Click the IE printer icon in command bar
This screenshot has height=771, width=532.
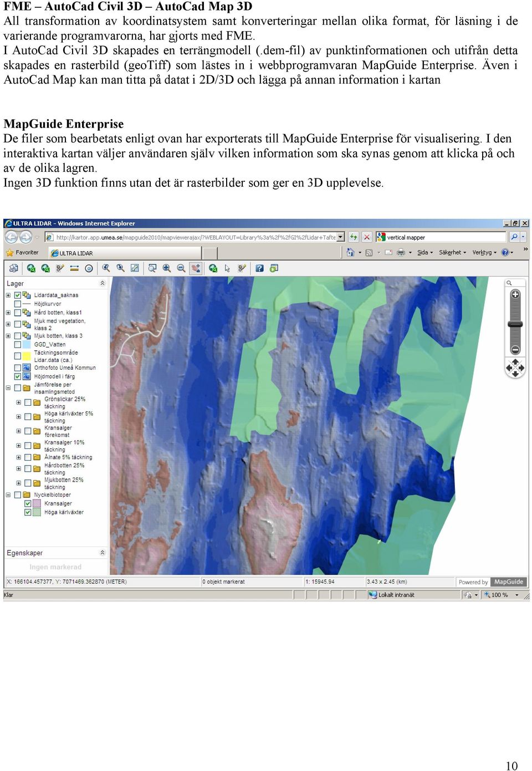[x=401, y=252]
